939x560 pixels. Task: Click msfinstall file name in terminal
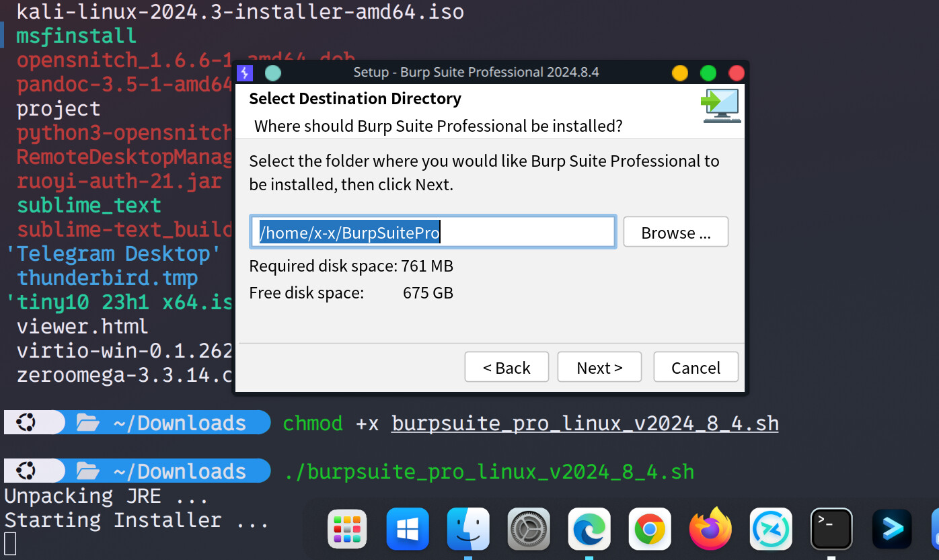(x=77, y=36)
